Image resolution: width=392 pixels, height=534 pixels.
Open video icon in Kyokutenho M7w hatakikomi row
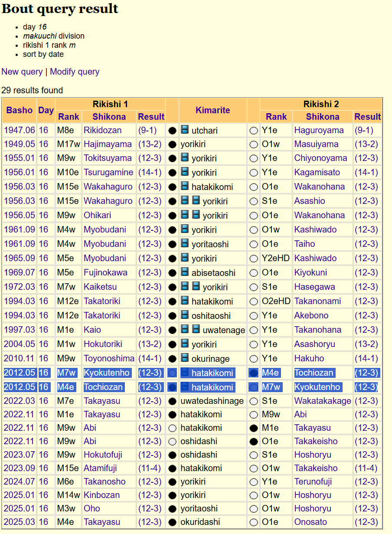185,373
